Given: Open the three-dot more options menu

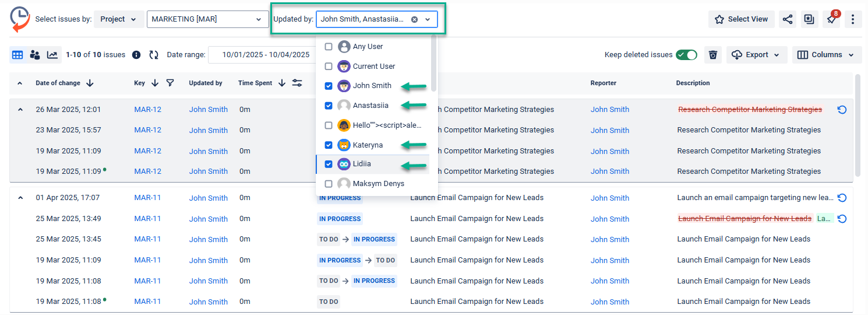Looking at the screenshot, I should coord(853,19).
